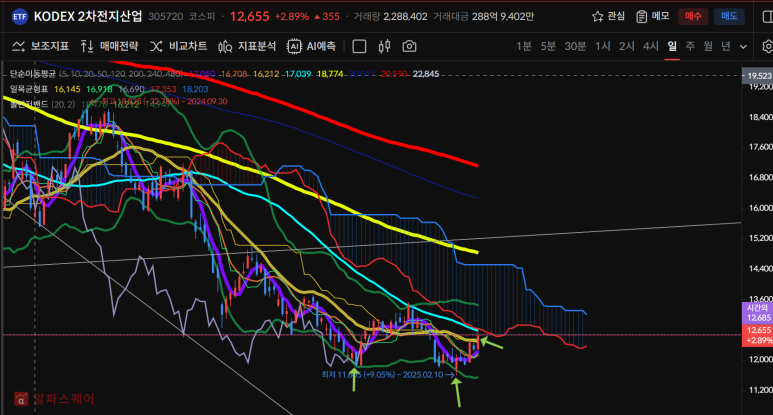
Task: Click the panel icon at top-right edge
Action: coord(768,17)
